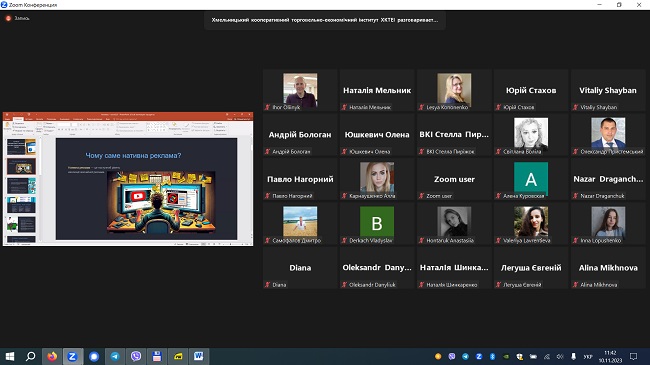Select the green B avatar of Derkach Vladyslav
The height and width of the screenshot is (365, 650).
click(x=377, y=223)
